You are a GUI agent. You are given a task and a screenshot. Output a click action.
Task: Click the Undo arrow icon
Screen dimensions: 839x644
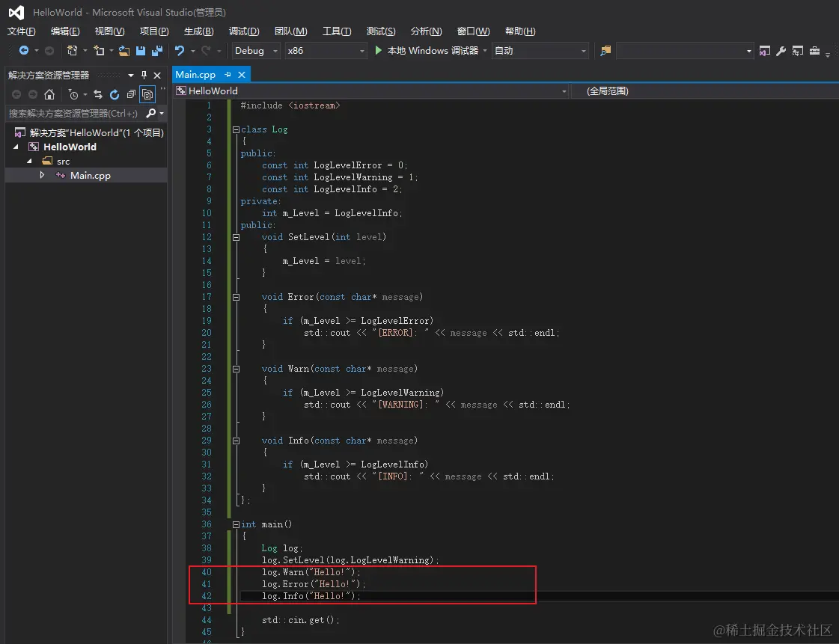180,51
